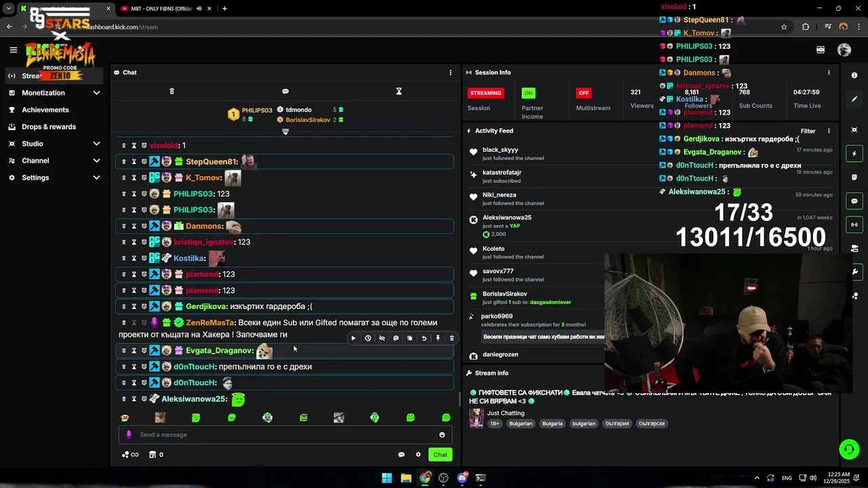Click the focus frame icon in right sidebar
Viewport: 868px width, 488px height.
[x=854, y=130]
